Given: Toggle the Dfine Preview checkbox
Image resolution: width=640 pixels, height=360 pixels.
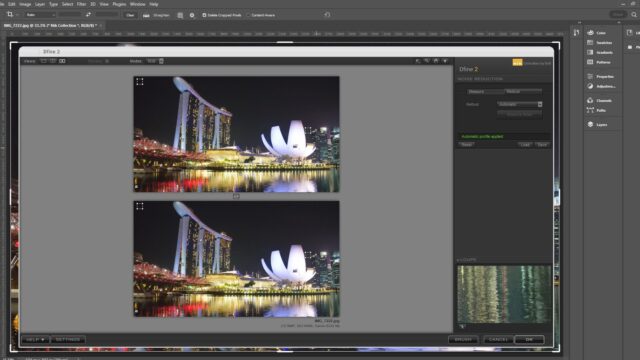Looking at the screenshot, I should [x=107, y=61].
